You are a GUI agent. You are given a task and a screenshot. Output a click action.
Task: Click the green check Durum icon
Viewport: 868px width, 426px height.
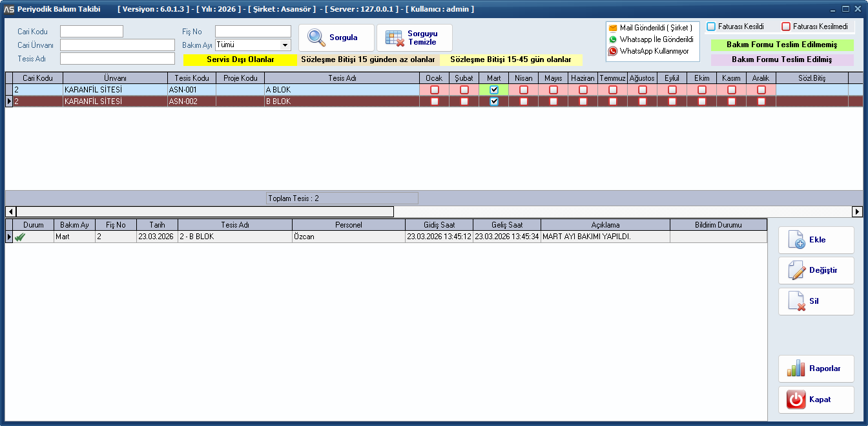[20, 237]
